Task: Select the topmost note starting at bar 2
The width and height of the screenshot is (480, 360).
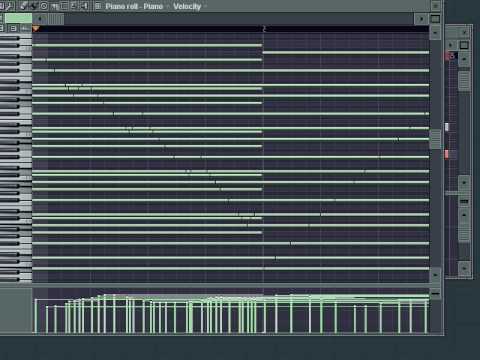Action: (x=346, y=53)
